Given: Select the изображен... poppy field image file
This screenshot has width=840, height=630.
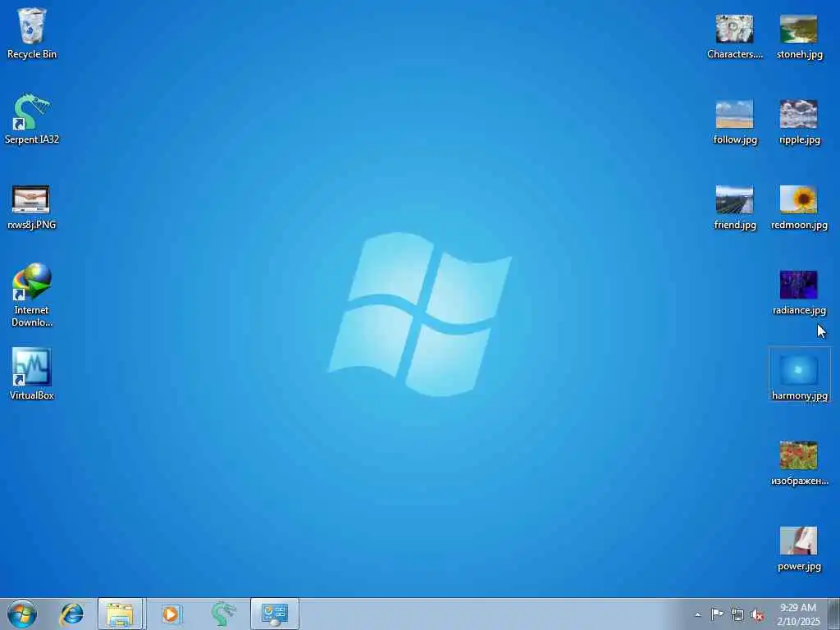Looking at the screenshot, I should tap(799, 463).
